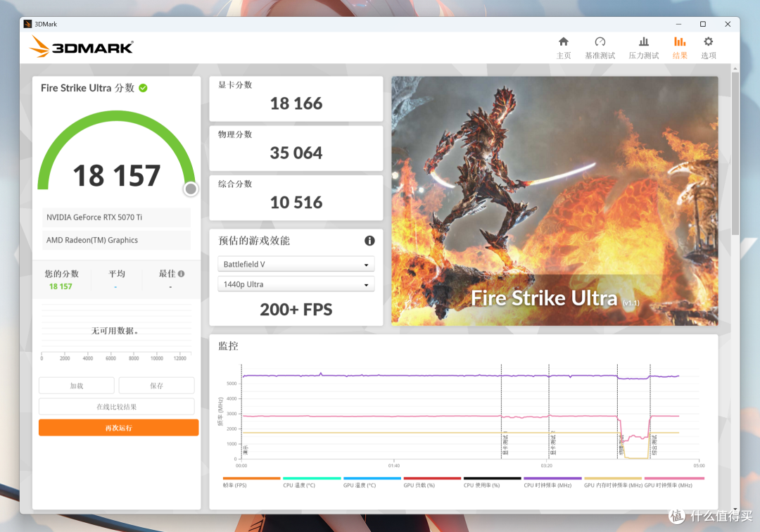Click green validation check next to Fire Strike Ultra

[x=143, y=88]
